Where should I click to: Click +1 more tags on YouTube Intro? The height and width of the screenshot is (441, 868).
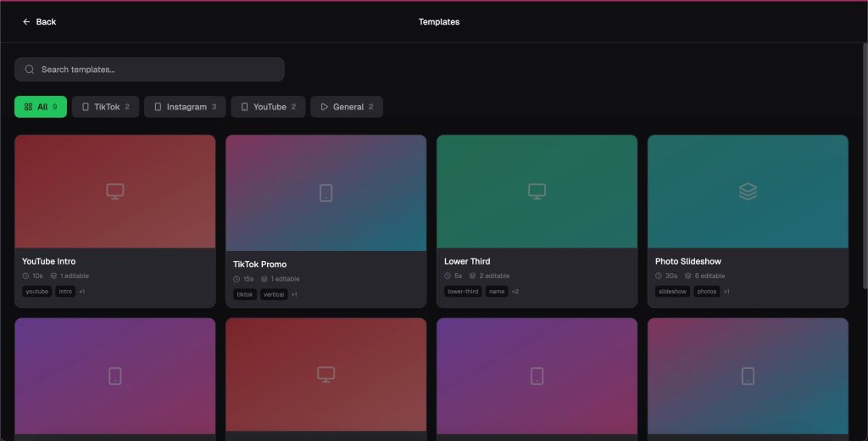(x=82, y=292)
